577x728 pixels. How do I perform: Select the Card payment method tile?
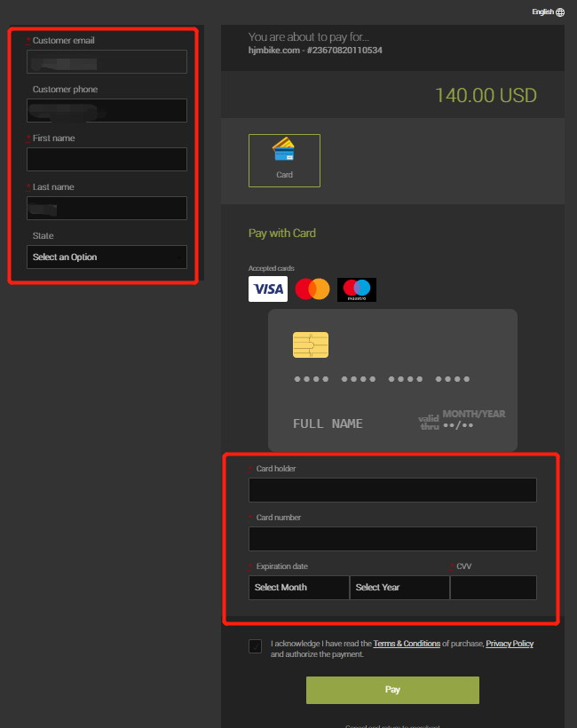[284, 161]
